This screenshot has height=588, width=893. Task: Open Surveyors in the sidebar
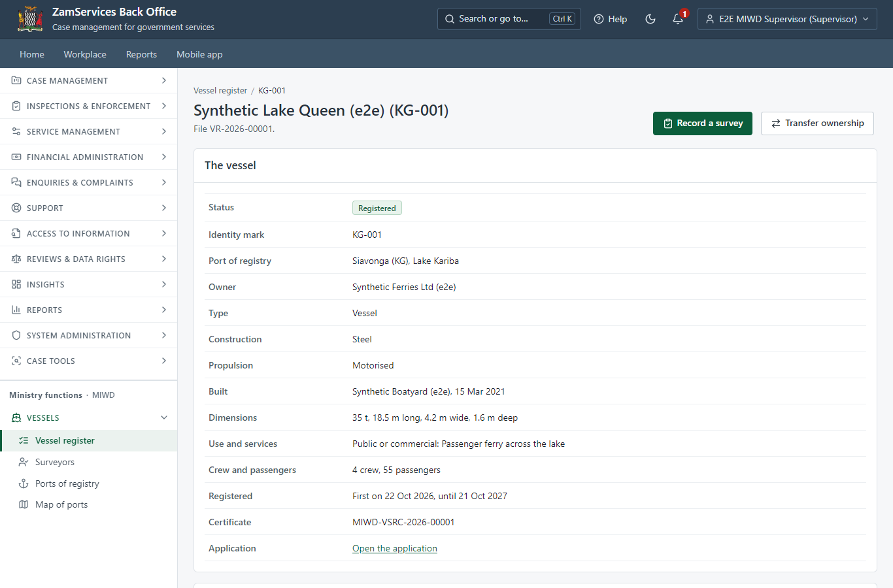pos(89,462)
